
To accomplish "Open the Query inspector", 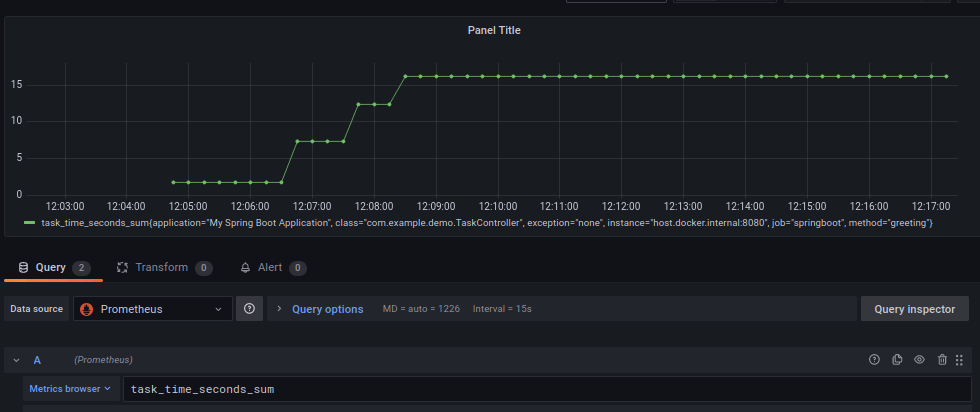I will point(914,309).
